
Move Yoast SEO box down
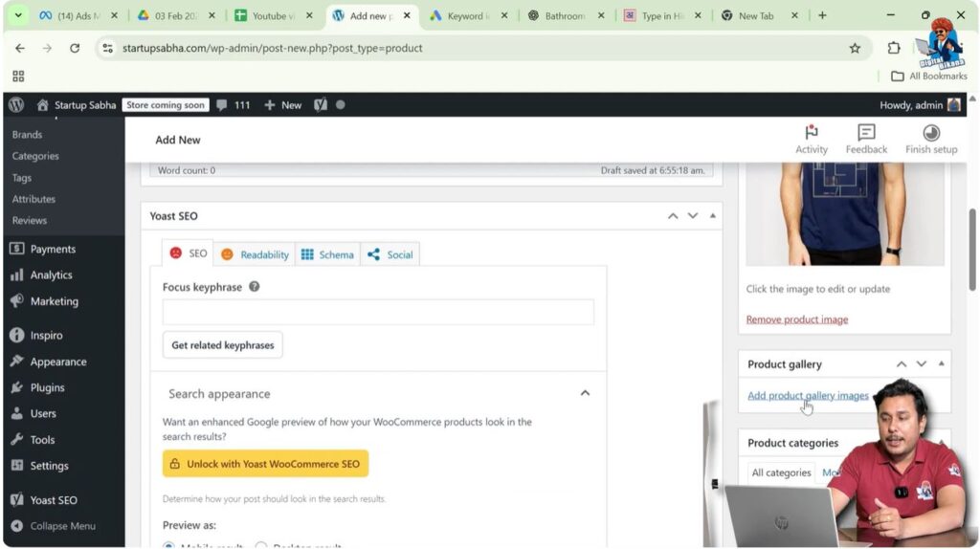(x=693, y=216)
